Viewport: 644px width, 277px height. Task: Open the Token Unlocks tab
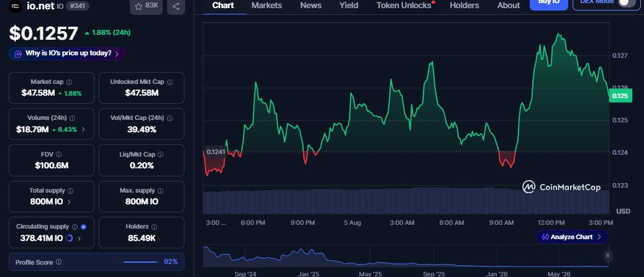404,6
